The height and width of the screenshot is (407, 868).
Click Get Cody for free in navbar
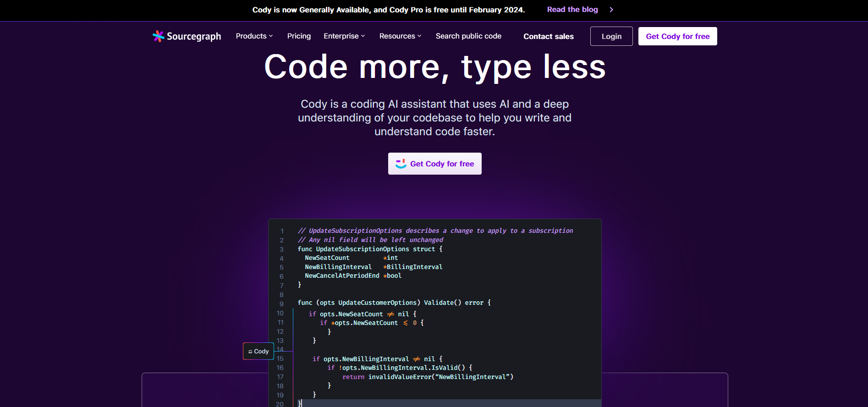pyautogui.click(x=677, y=36)
